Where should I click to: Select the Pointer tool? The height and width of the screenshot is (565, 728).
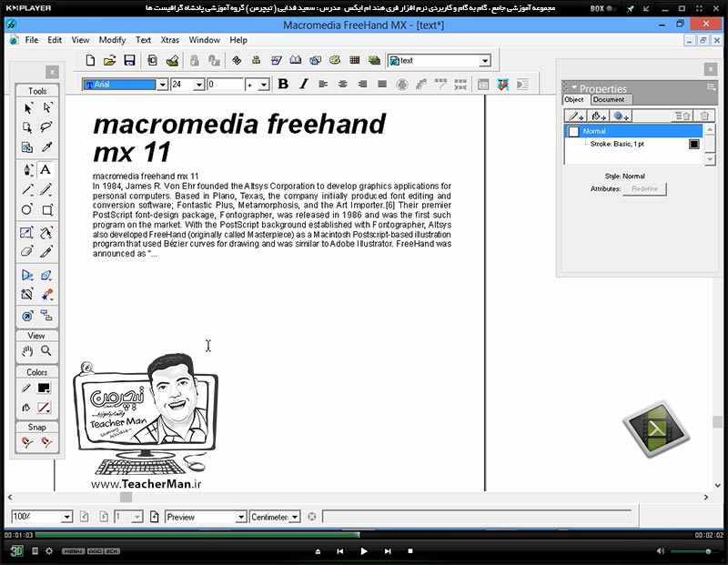(27, 108)
